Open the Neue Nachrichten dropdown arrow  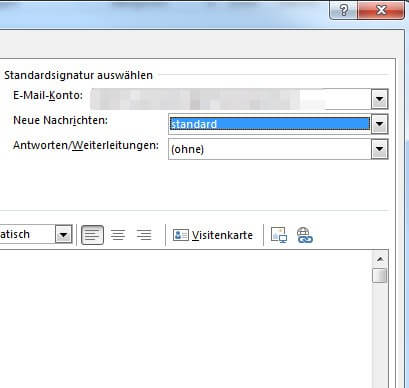(379, 124)
